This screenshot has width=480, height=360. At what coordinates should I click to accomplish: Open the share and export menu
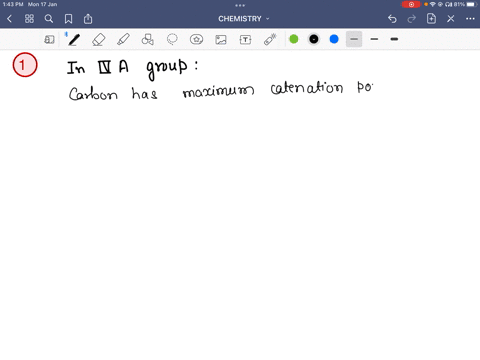click(88, 19)
